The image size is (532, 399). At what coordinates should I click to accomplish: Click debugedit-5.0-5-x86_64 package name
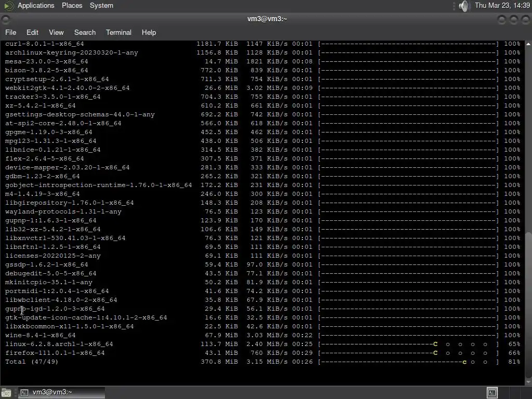(x=50, y=273)
